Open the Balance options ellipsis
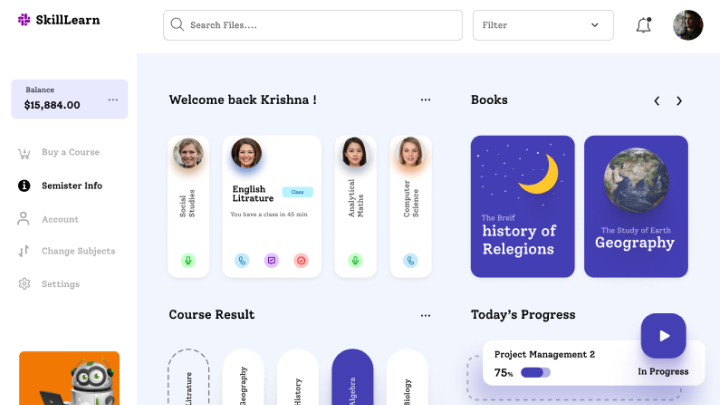 [x=113, y=100]
